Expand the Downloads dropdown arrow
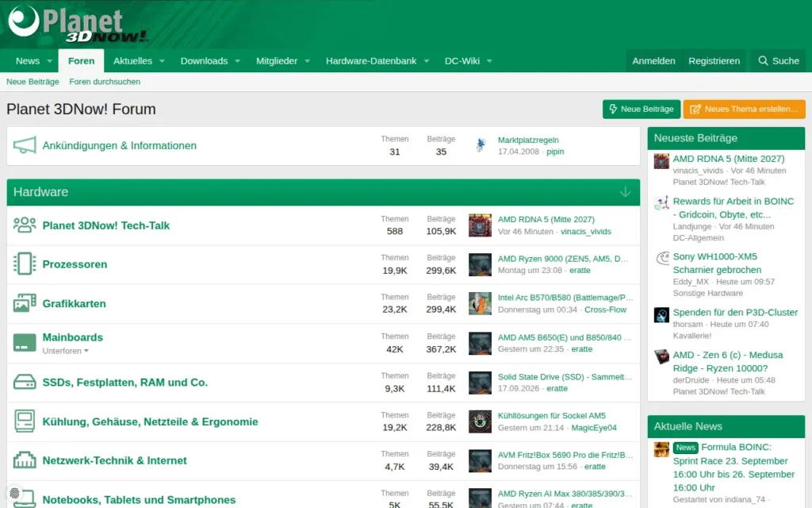 238,61
